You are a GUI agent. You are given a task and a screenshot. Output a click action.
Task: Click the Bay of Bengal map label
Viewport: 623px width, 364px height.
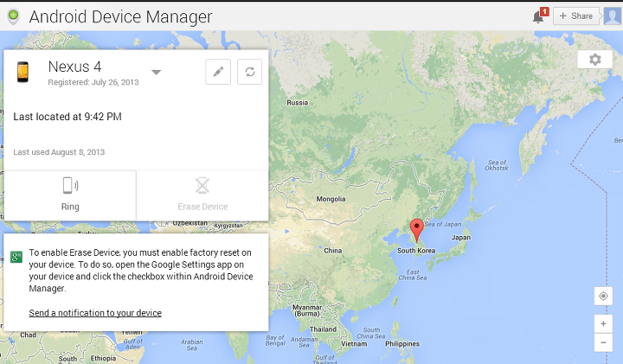275,340
